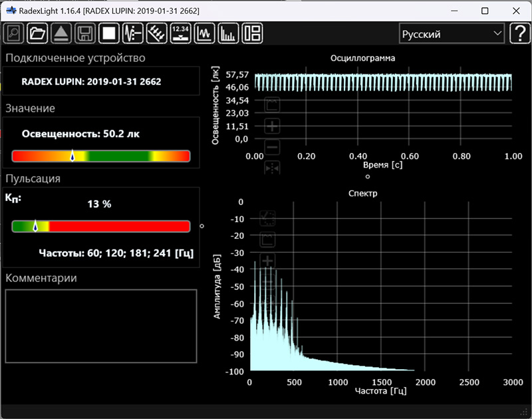Screen dimensions: 532x419
Task: Eject the connected RADEX LUPIN device
Action: click(x=61, y=33)
